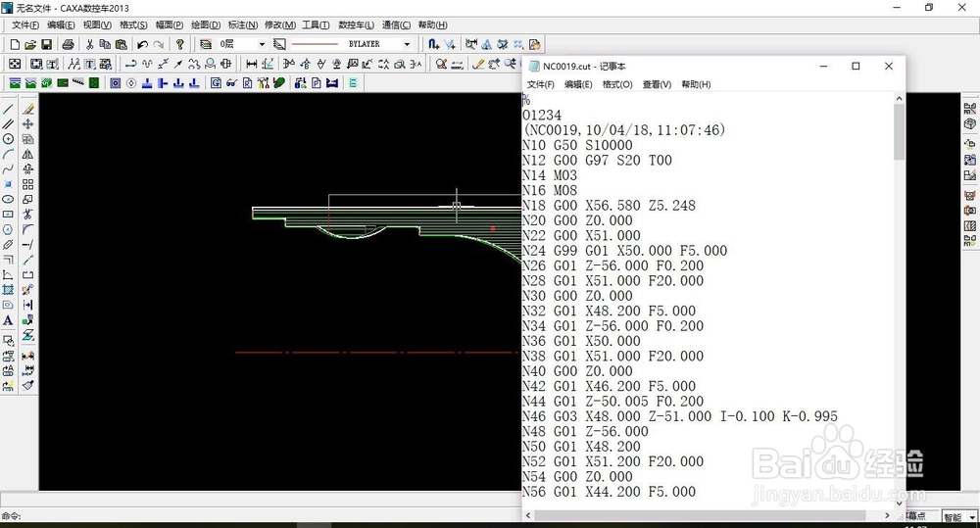Open CAXA 格式(S) menu
Screen dimensions: 980x528
133,25
